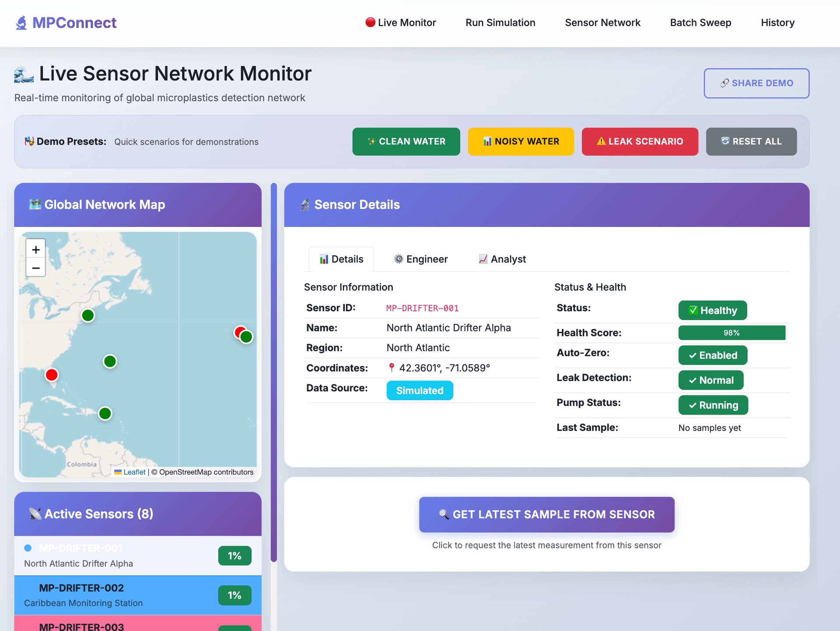Open the Live Monitor nav item
This screenshot has width=840, height=631.
(401, 23)
